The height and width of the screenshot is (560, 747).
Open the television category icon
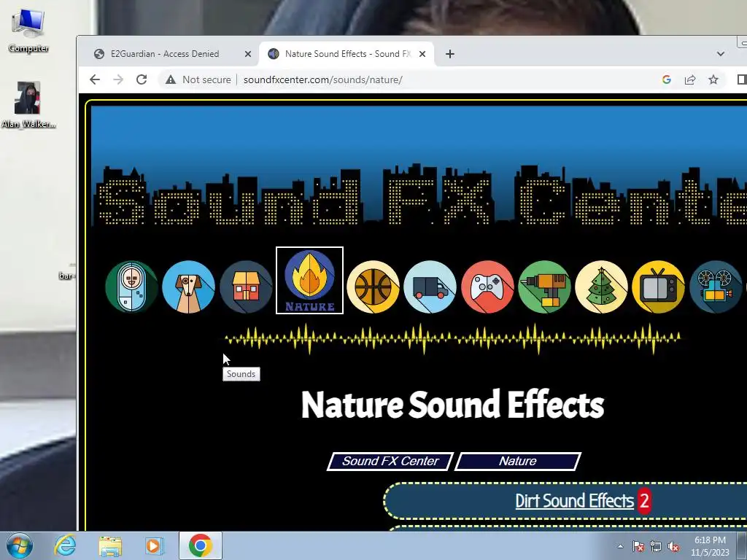pyautogui.click(x=659, y=287)
